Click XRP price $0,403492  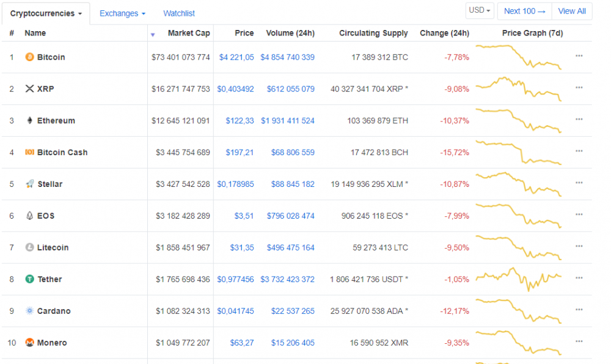pyautogui.click(x=235, y=89)
